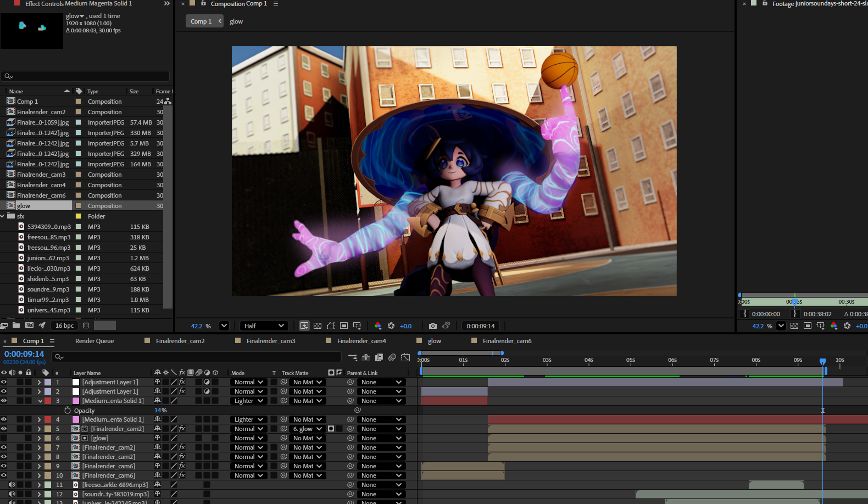Click the 16 bpc color depth button
The width and height of the screenshot is (868, 504).
click(x=64, y=326)
